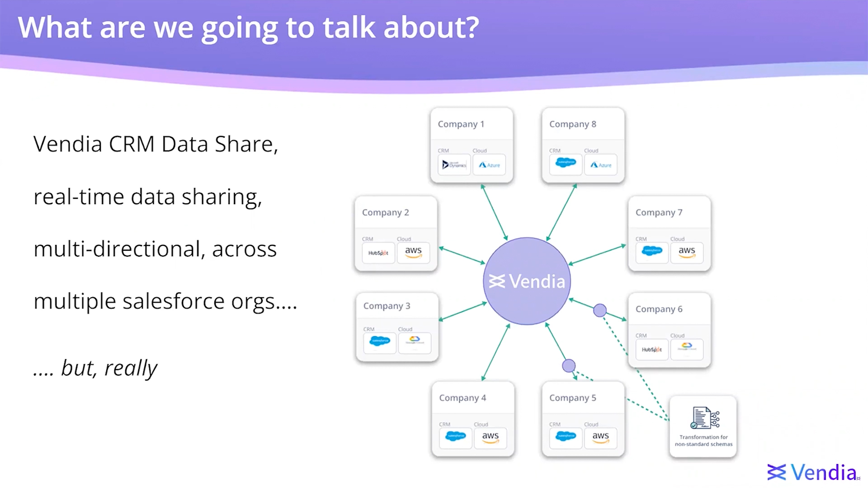Click the Cloud label in Company 7
Image resolution: width=868 pixels, height=488 pixels.
[x=677, y=239]
